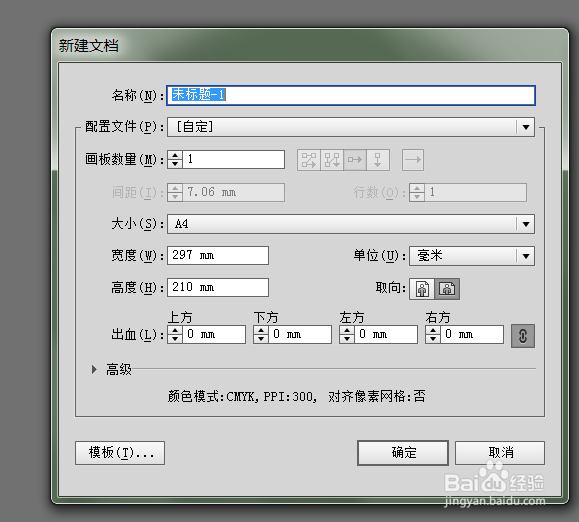This screenshot has height=522, width=579.
Task: Decrease top bleed (上方) value
Action: click(x=175, y=339)
